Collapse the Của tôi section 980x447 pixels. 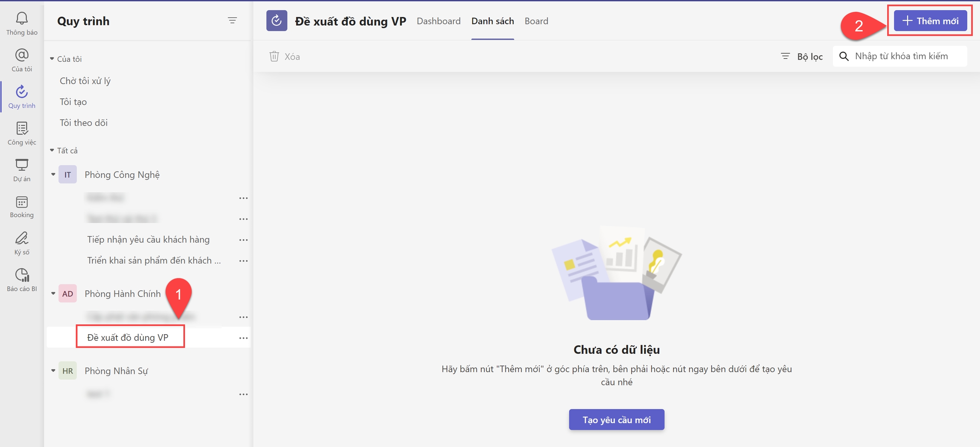pyautogui.click(x=52, y=59)
